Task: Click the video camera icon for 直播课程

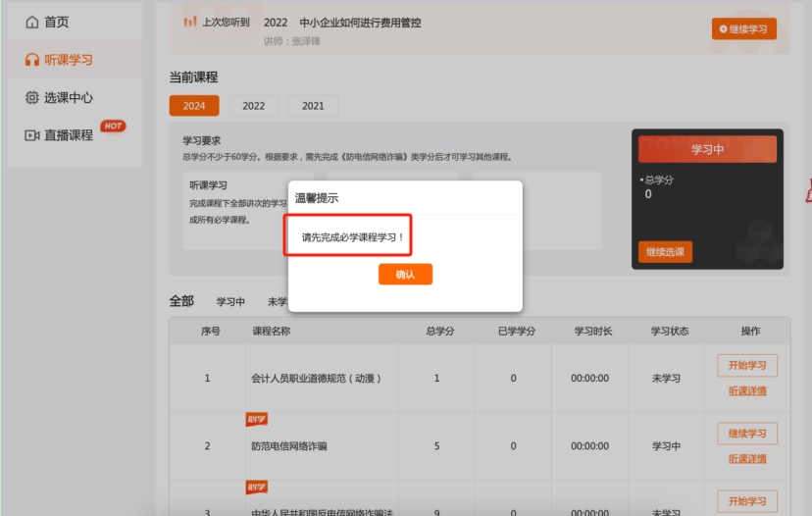Action: click(32, 135)
